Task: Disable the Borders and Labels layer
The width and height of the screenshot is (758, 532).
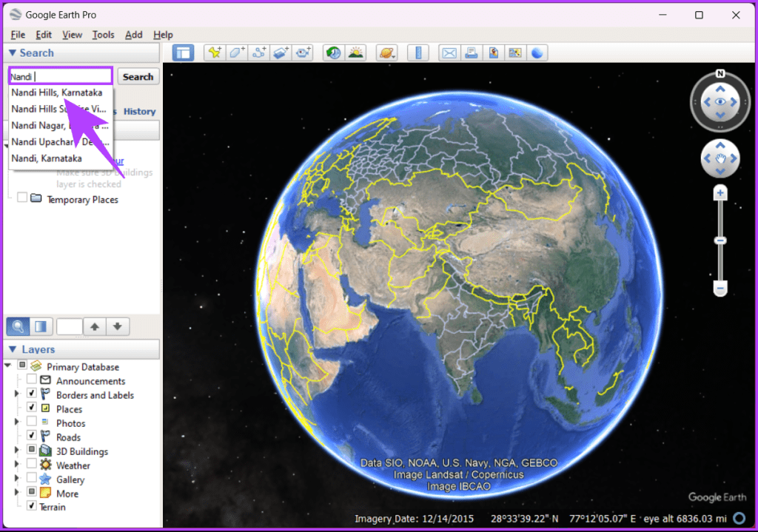Action: click(30, 394)
